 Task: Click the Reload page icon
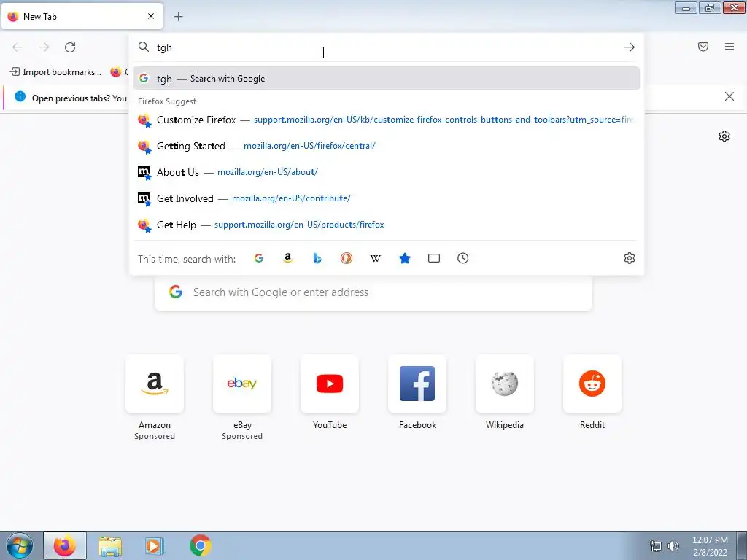tap(70, 47)
